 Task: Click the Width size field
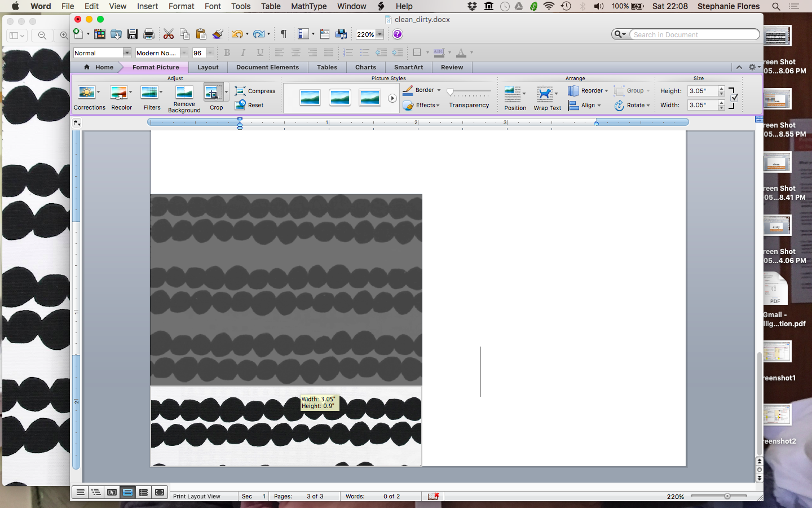[702, 105]
